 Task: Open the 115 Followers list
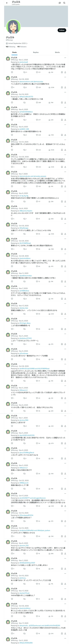22,47
